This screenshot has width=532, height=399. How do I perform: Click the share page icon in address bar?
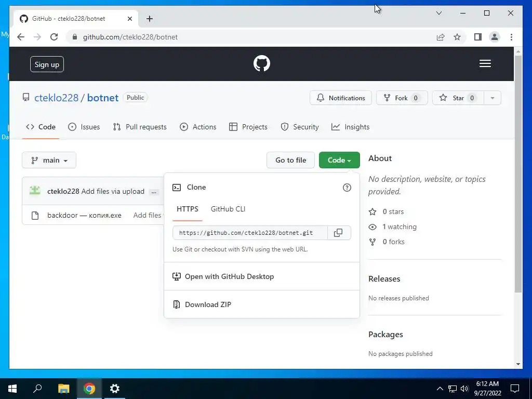(441, 37)
